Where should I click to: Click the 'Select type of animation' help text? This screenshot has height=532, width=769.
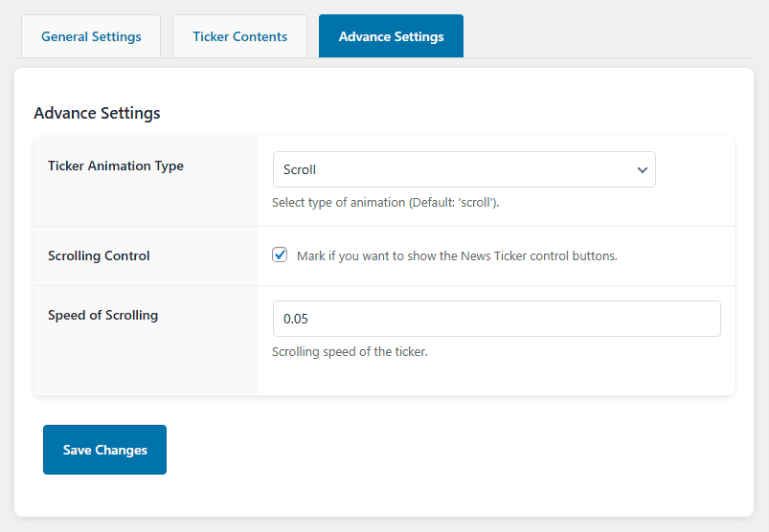386,203
